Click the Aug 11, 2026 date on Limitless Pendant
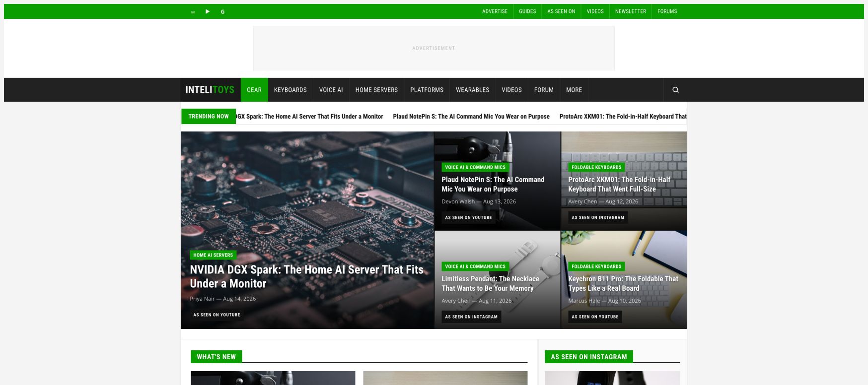The image size is (868, 385). 495,301
